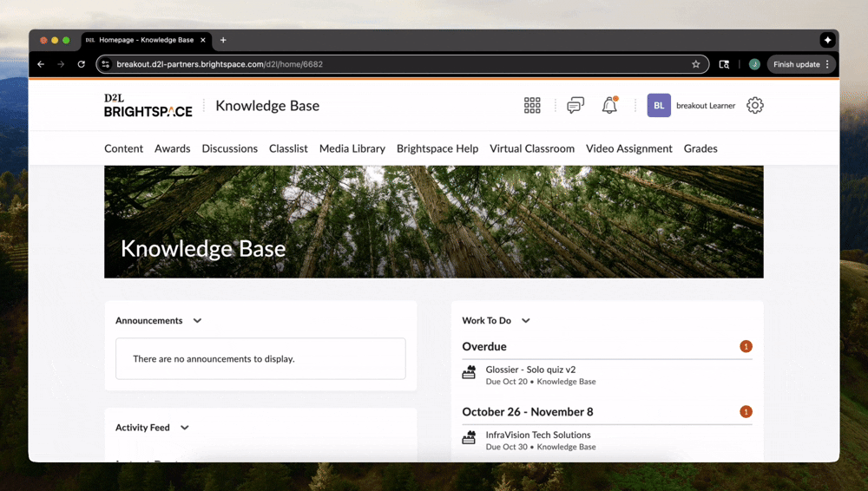Open the update alerts bell icon
The height and width of the screenshot is (491, 868).
[x=609, y=105]
